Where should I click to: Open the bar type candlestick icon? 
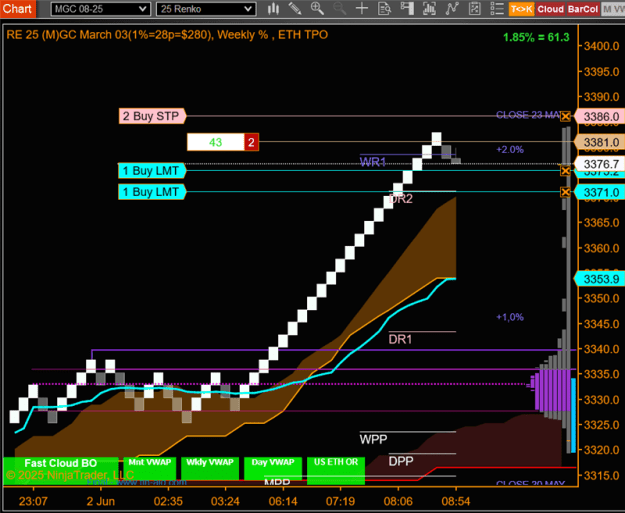[x=273, y=9]
